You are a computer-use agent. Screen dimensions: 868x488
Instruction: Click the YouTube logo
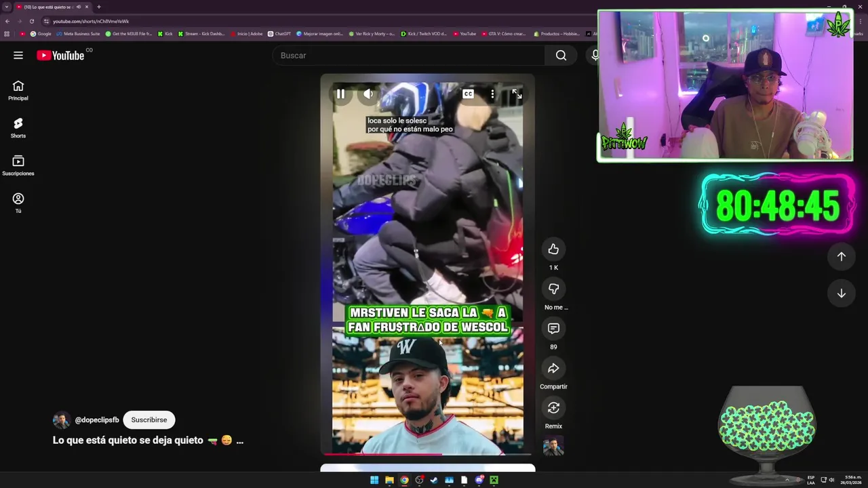click(61, 56)
